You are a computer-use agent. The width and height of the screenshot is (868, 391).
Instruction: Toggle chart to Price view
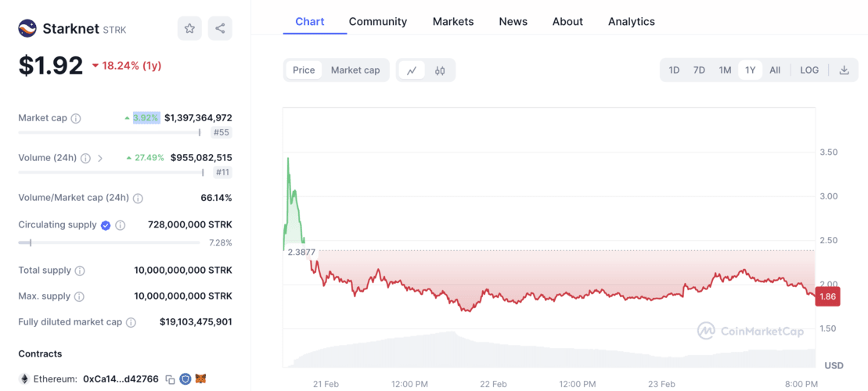tap(304, 70)
